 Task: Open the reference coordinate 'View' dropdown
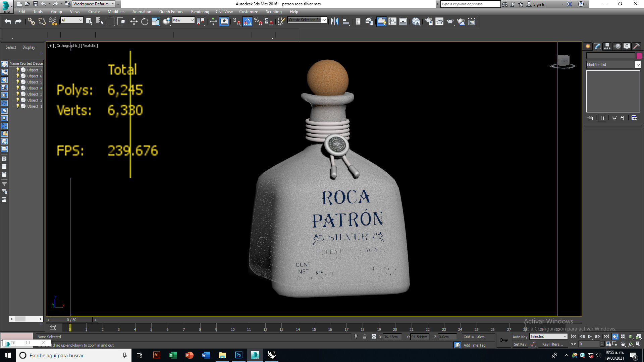tap(183, 20)
